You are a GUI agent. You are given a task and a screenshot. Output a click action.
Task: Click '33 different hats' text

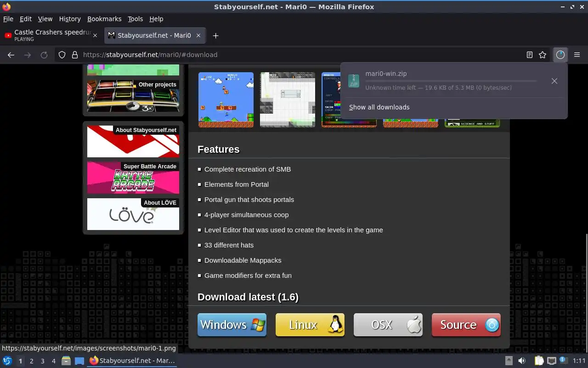point(229,245)
